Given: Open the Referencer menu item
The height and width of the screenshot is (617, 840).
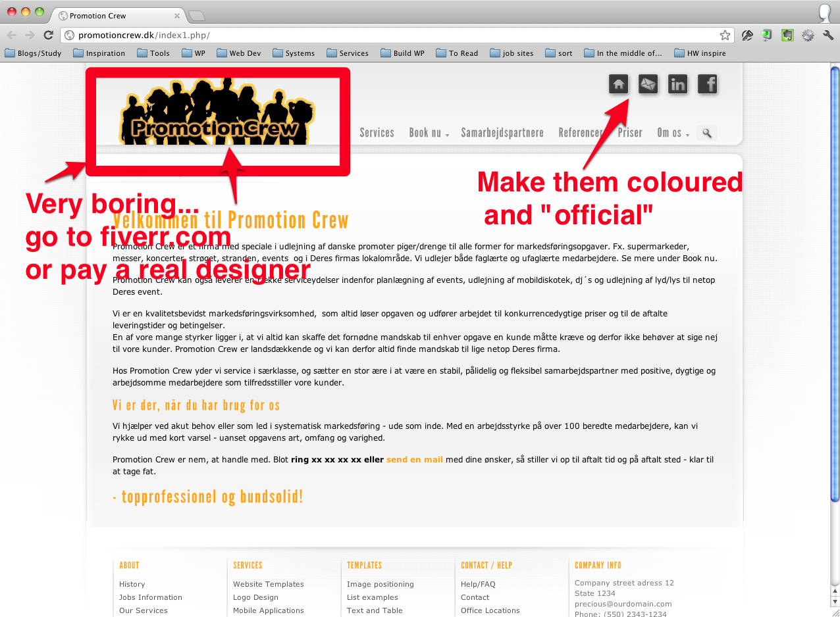Looking at the screenshot, I should (581, 133).
